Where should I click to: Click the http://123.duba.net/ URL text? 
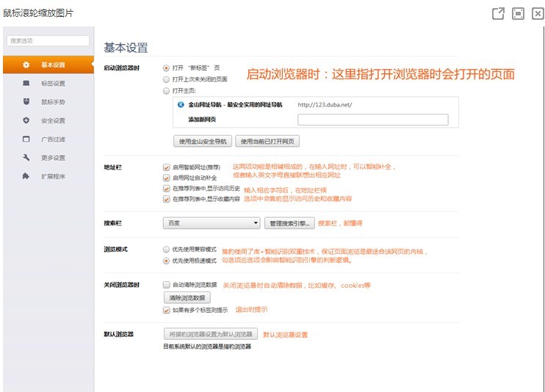[325, 104]
